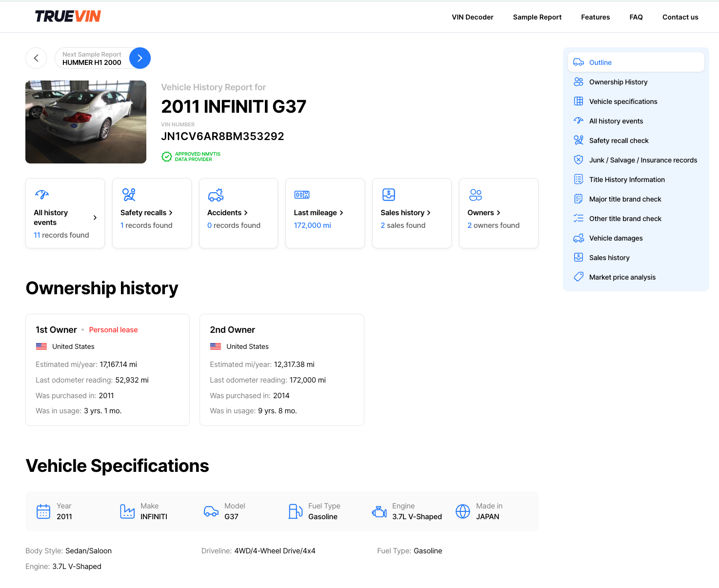The height and width of the screenshot is (588, 719).
Task: Click the 172,000 mi mileage value
Action: 312,225
